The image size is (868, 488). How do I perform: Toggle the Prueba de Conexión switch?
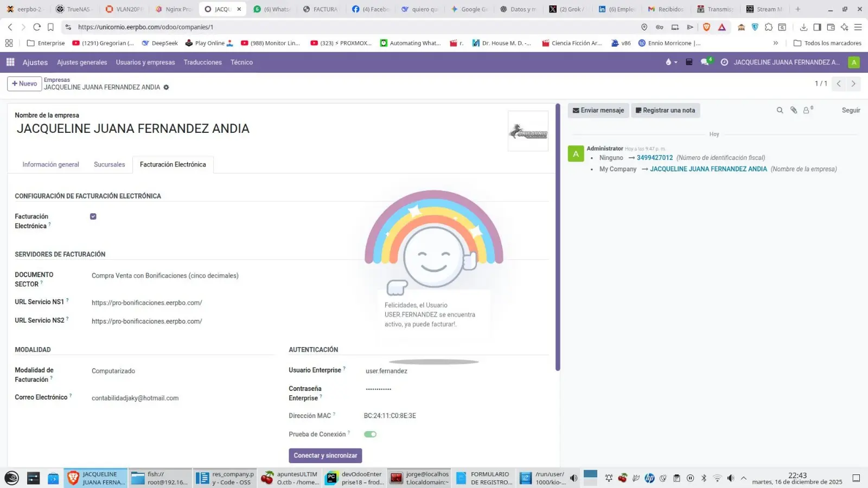coord(370,434)
